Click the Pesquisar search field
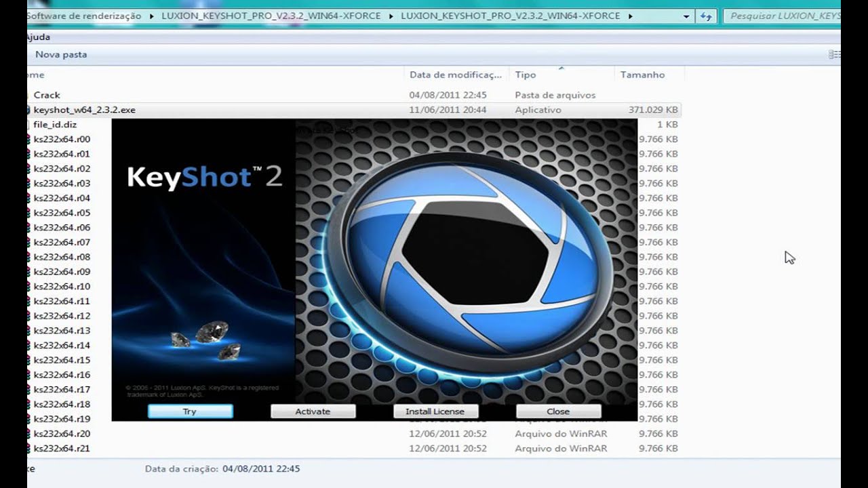 (782, 16)
